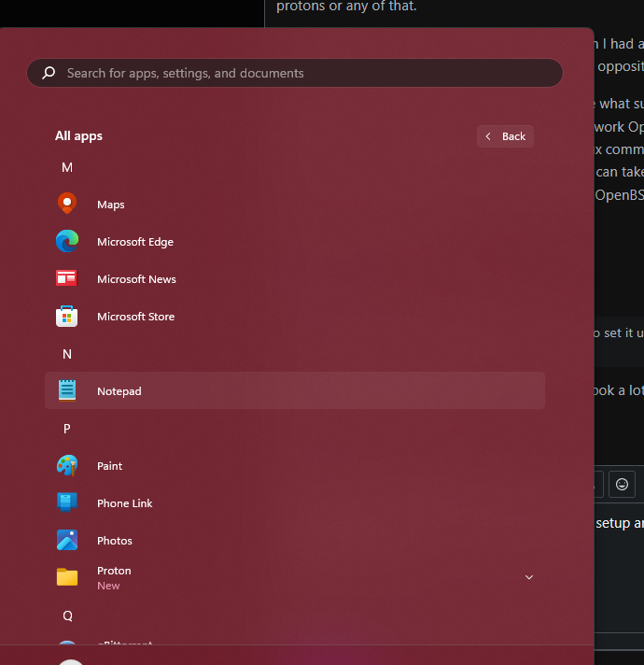Select the Photos label text
This screenshot has height=665, width=644.
(x=115, y=541)
